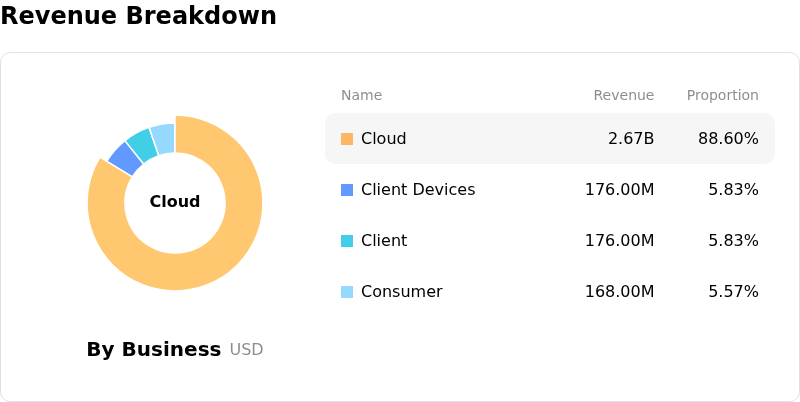Click the cyan legend square beside Client
This screenshot has height=402, width=800.
tap(347, 241)
